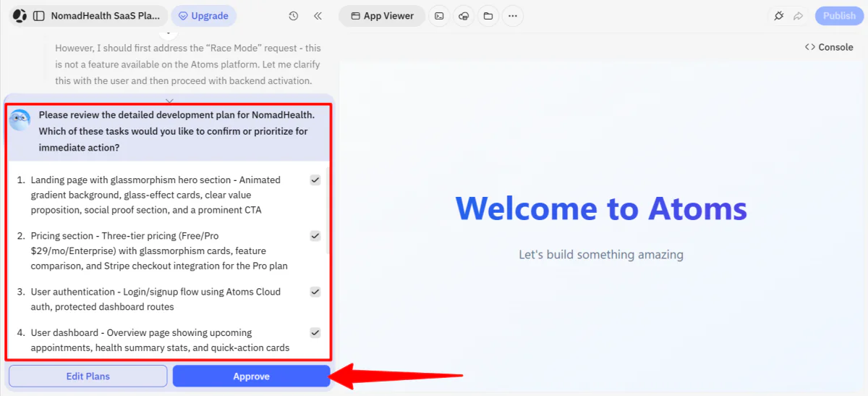This screenshot has height=396, width=868.
Task: Open the terminal icon in toolbar
Action: tap(439, 16)
